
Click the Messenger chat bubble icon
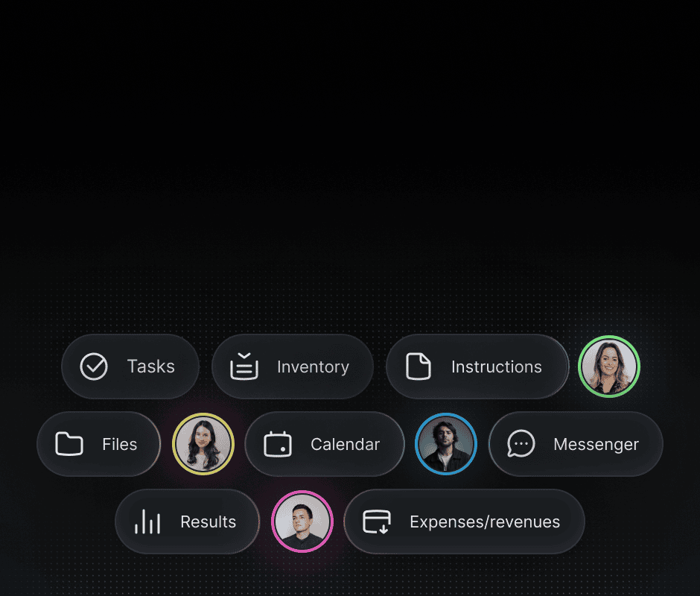point(521,444)
